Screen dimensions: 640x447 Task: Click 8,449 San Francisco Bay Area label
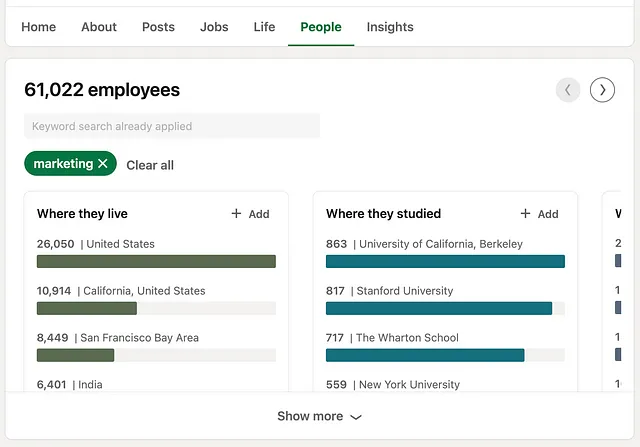point(118,338)
